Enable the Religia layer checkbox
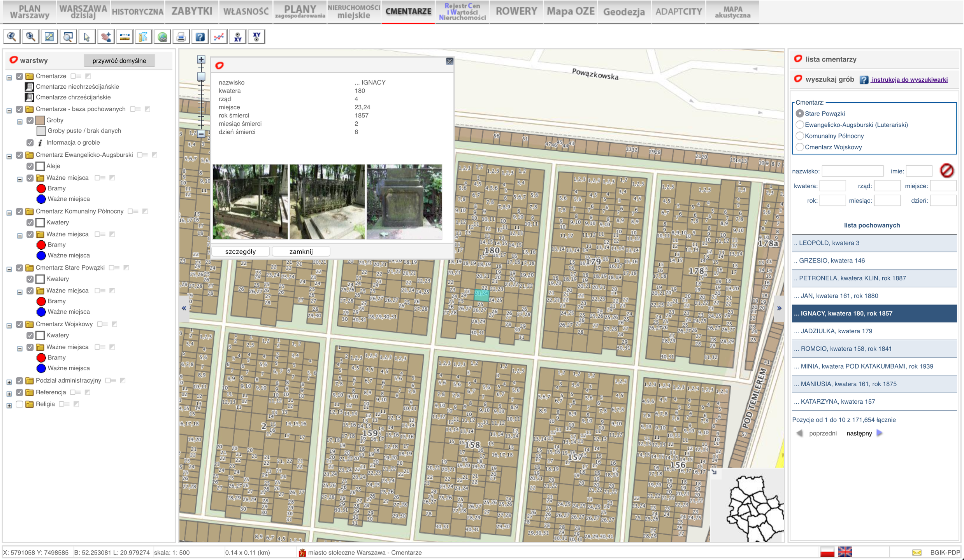Image resolution: width=964 pixels, height=560 pixels. [x=19, y=404]
